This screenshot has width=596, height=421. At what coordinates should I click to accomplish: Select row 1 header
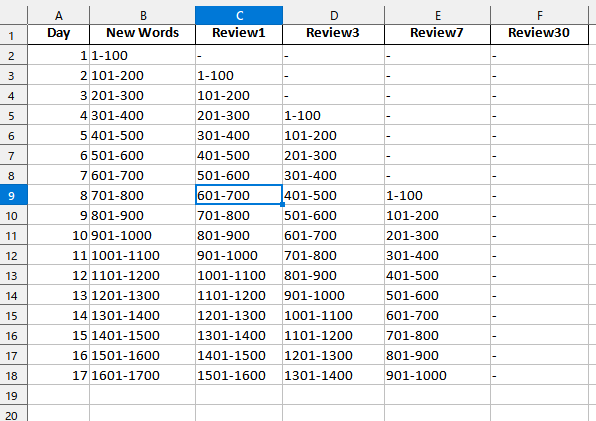point(14,35)
